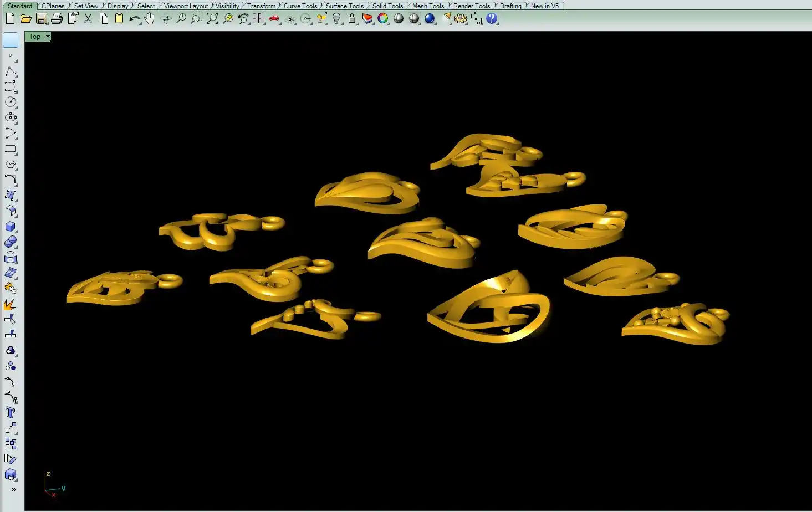Viewport: 812px width, 512px height.
Task: Select the Box solid tool
Action: click(11, 227)
